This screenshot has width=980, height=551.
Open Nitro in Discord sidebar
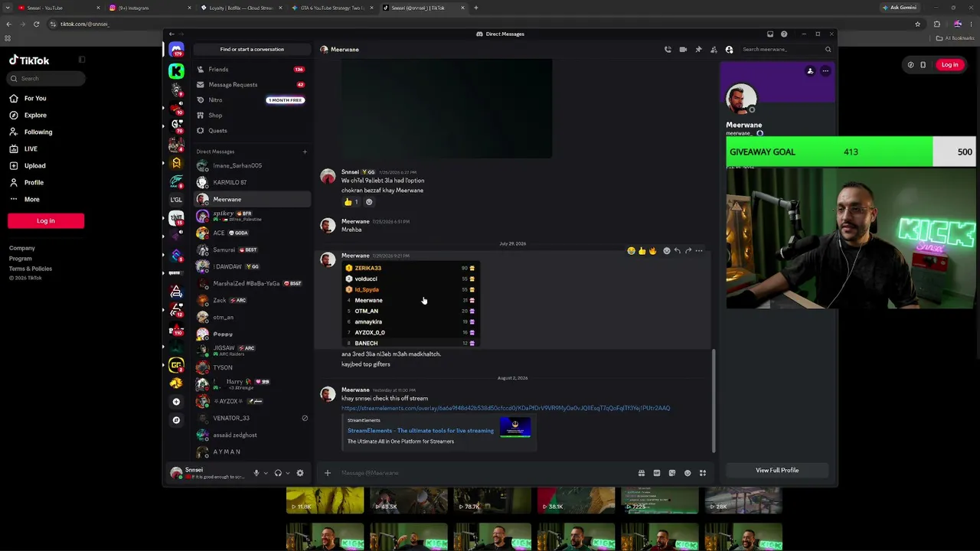[251, 100]
